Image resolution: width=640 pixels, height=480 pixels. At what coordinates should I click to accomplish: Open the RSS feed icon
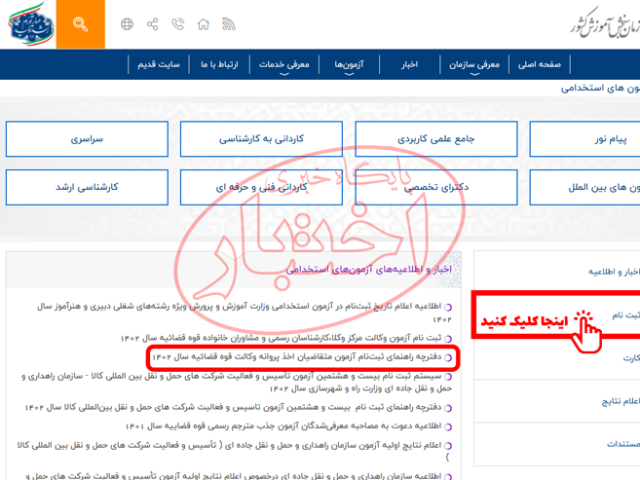230,24
